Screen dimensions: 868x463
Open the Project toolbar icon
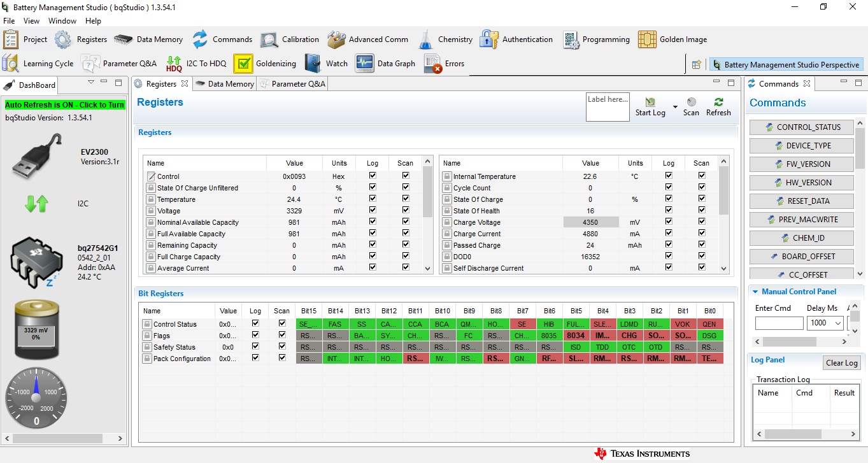pyautogui.click(x=11, y=39)
